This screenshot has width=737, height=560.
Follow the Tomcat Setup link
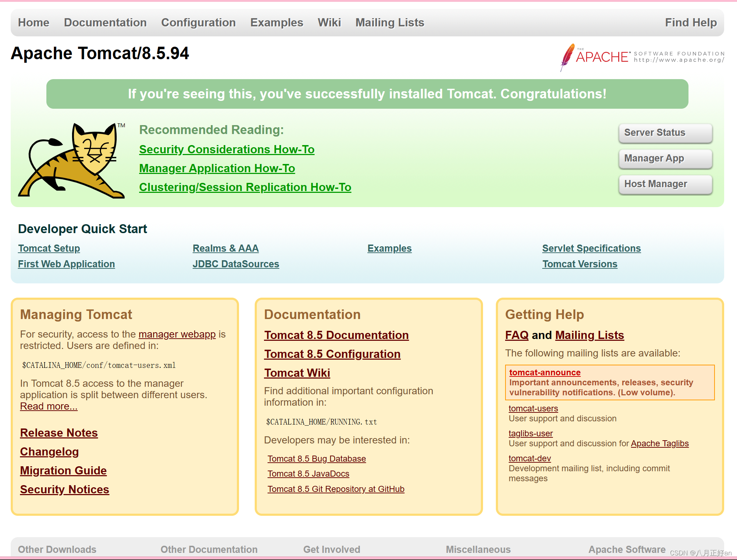click(49, 248)
